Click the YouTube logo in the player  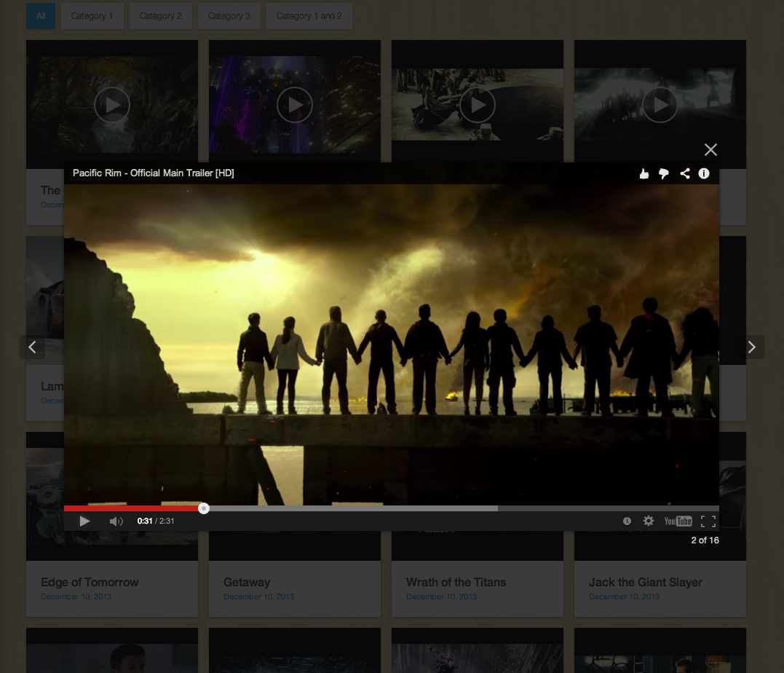(677, 521)
